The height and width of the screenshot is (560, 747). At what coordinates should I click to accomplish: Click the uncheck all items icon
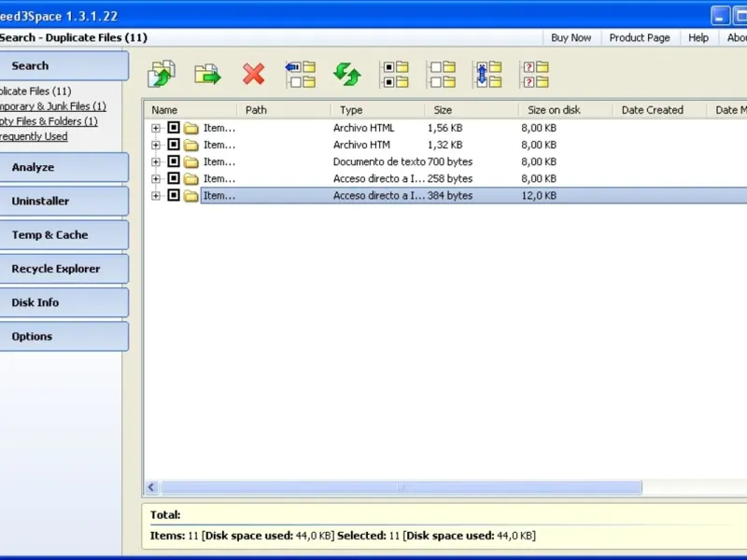point(441,75)
